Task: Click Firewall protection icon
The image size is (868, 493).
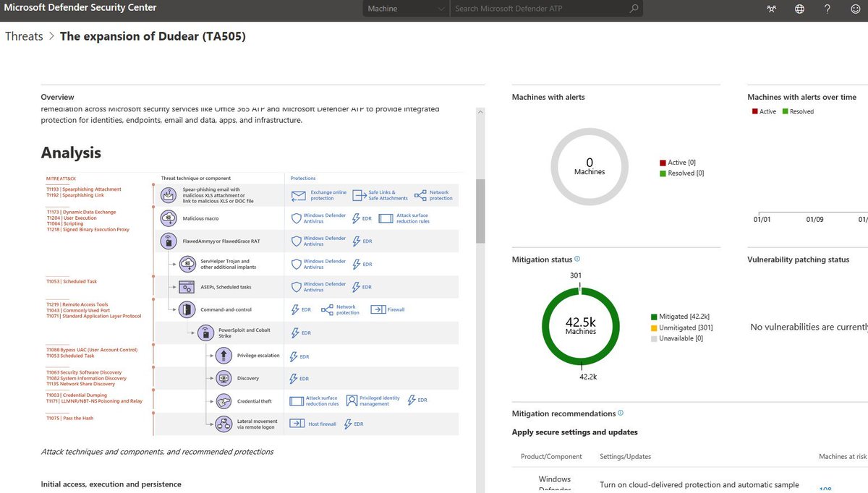Action: coord(378,309)
